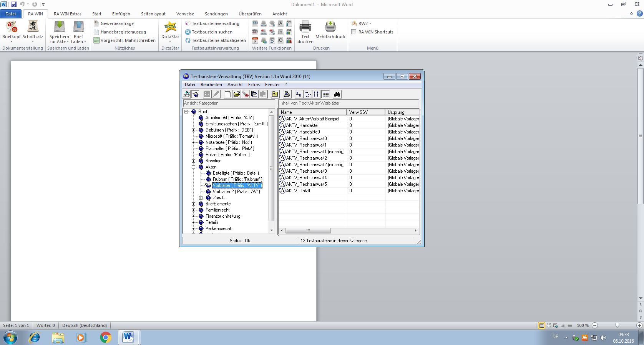Toggle the category book view button in TBV
Image resolution: width=644 pixels, height=345 pixels.
pyautogui.click(x=196, y=94)
